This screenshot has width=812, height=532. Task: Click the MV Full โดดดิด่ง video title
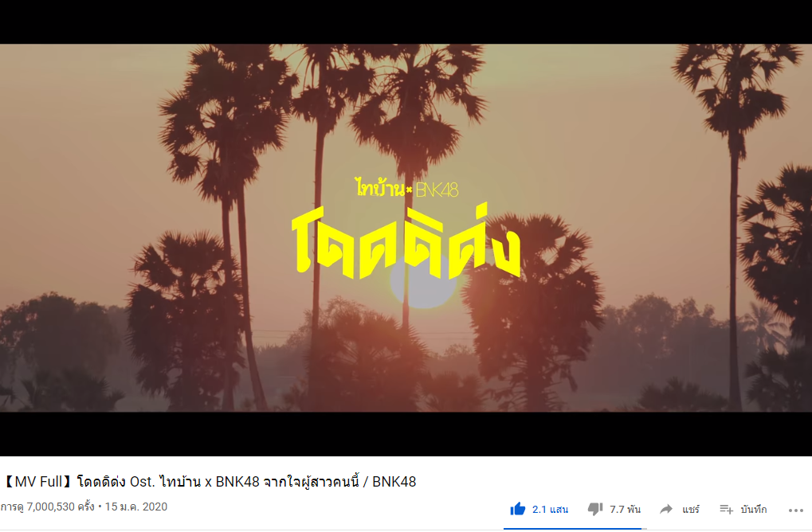[x=209, y=482]
